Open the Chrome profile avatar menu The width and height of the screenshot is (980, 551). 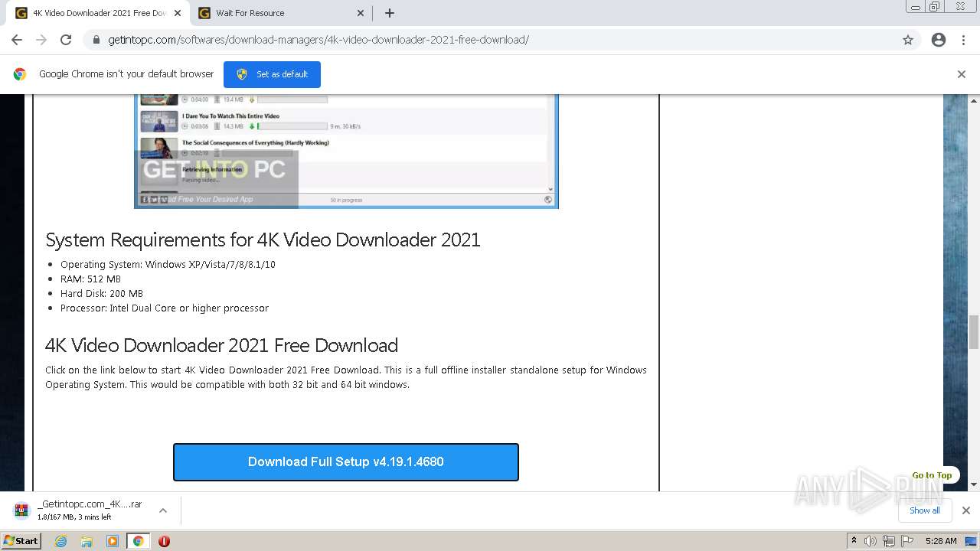pyautogui.click(x=939, y=40)
